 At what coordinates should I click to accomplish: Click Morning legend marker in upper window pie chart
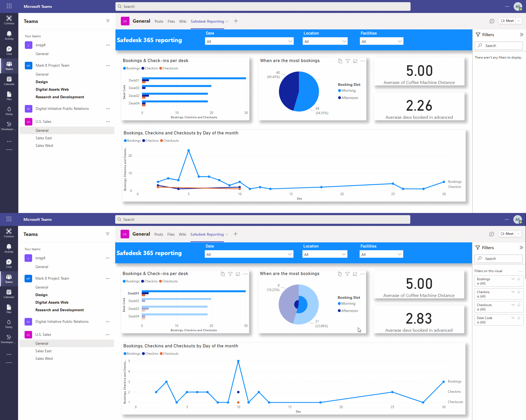tap(339, 91)
